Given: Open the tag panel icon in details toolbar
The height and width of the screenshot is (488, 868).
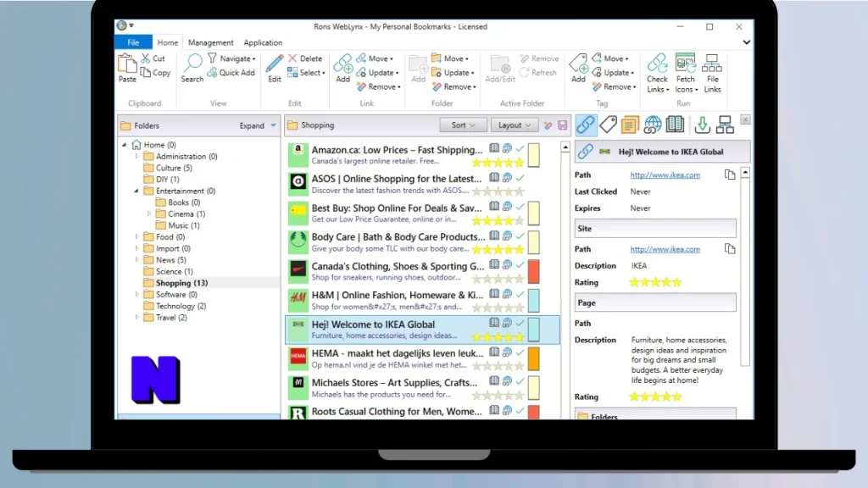Looking at the screenshot, I should tap(608, 125).
